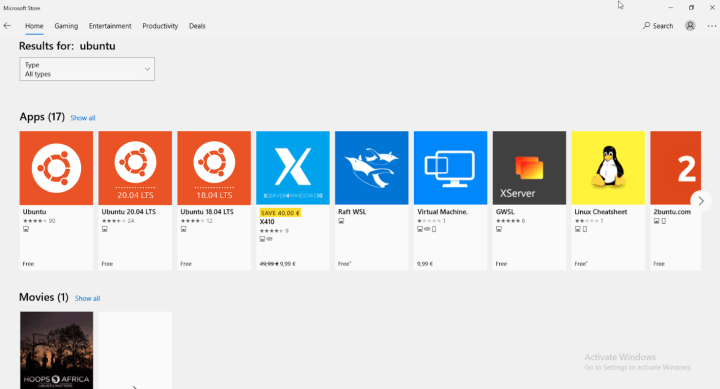The width and height of the screenshot is (720, 389).
Task: Click the Ubuntu app title text
Action: click(34, 212)
